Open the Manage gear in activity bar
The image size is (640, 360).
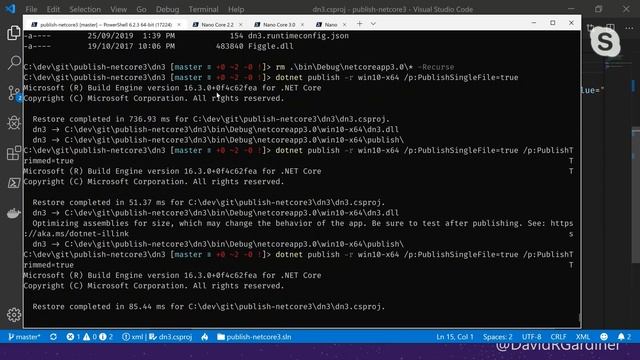pos(14,314)
